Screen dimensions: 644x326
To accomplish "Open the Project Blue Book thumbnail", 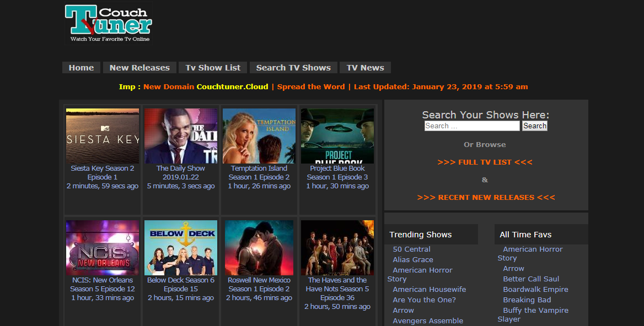I will [x=337, y=135].
